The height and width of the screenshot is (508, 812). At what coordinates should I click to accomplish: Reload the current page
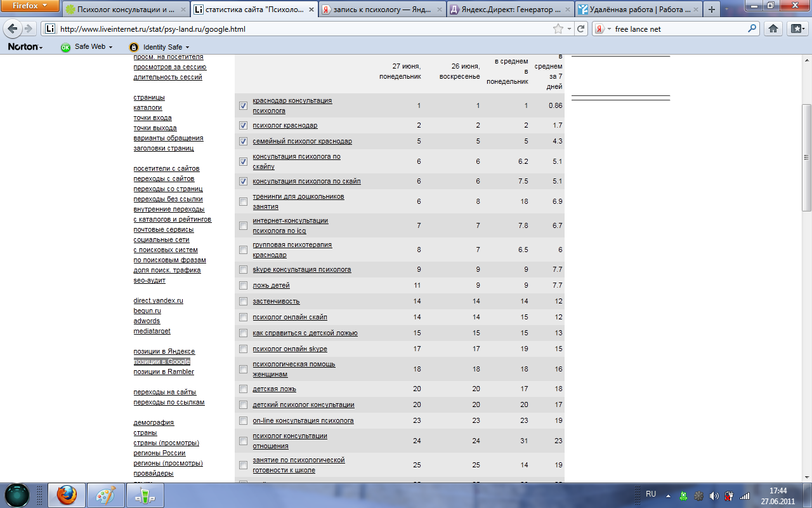[x=580, y=29]
